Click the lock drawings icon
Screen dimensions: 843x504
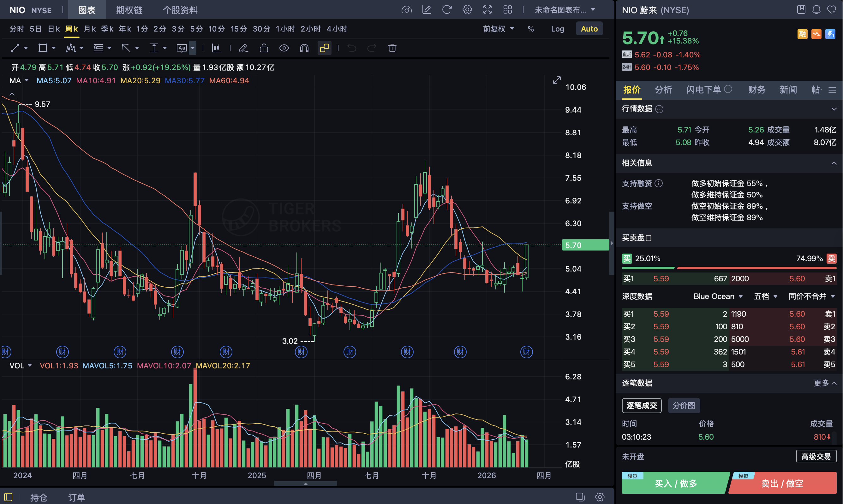pos(264,48)
